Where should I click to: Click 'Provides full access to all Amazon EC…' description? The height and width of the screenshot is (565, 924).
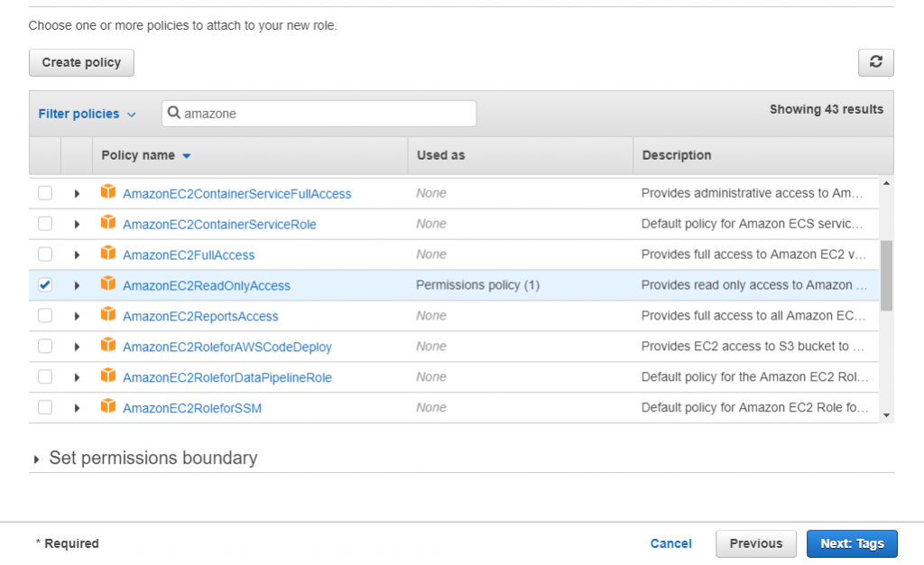pos(753,316)
